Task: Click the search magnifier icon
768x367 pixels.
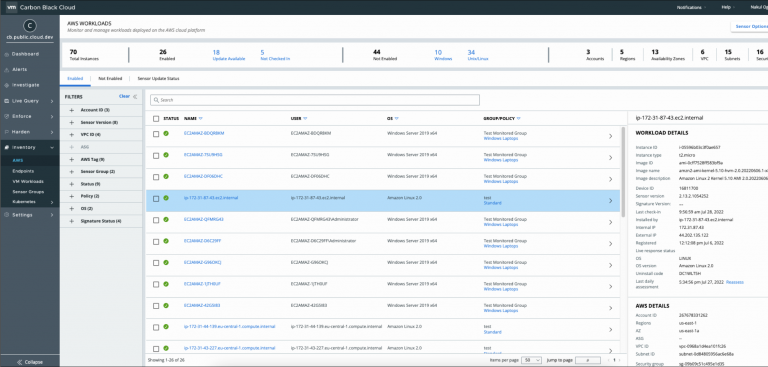Action: point(156,100)
